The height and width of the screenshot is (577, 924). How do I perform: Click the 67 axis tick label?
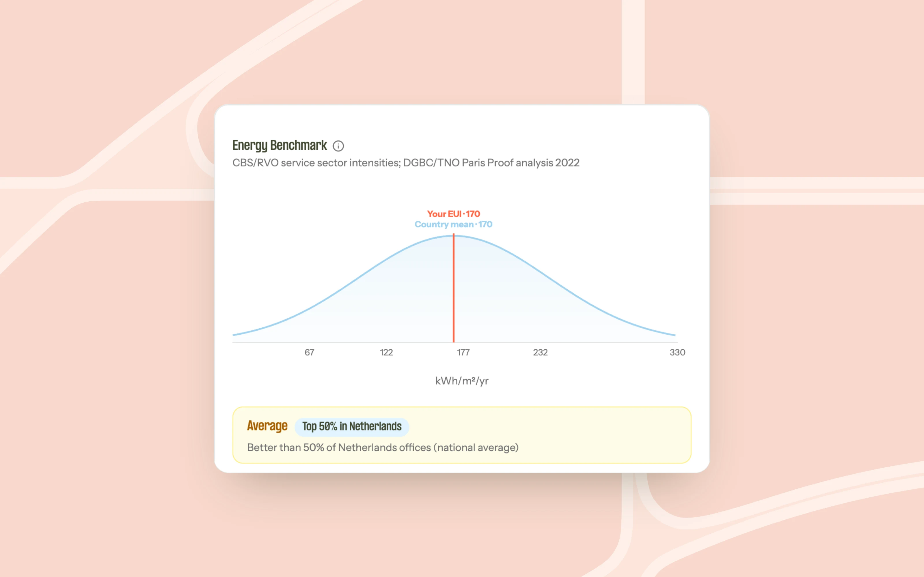309,352
